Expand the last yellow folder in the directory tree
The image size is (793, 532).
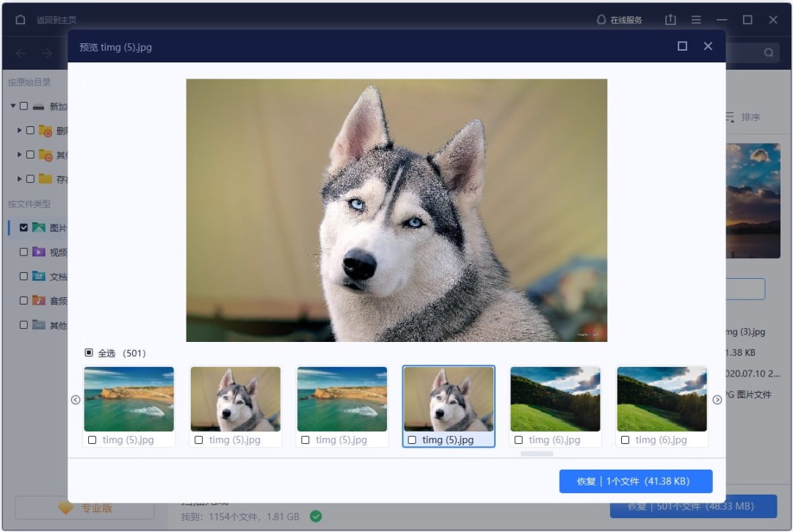click(x=20, y=178)
